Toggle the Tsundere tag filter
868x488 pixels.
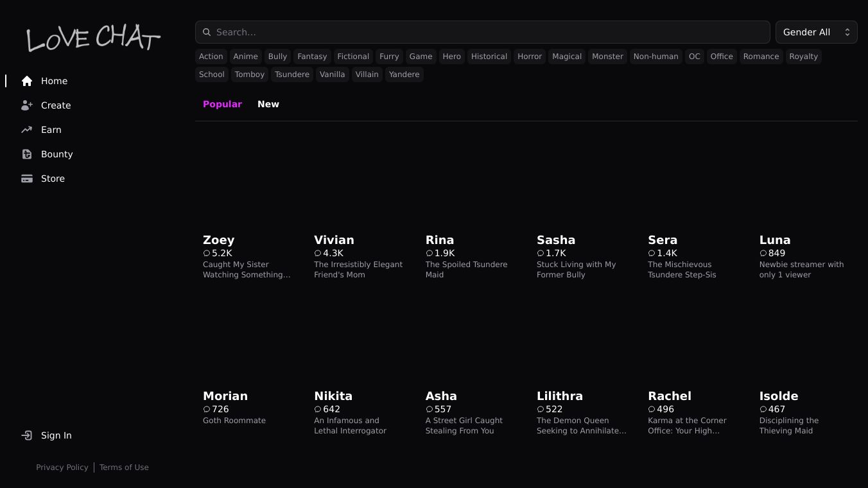[x=291, y=74]
